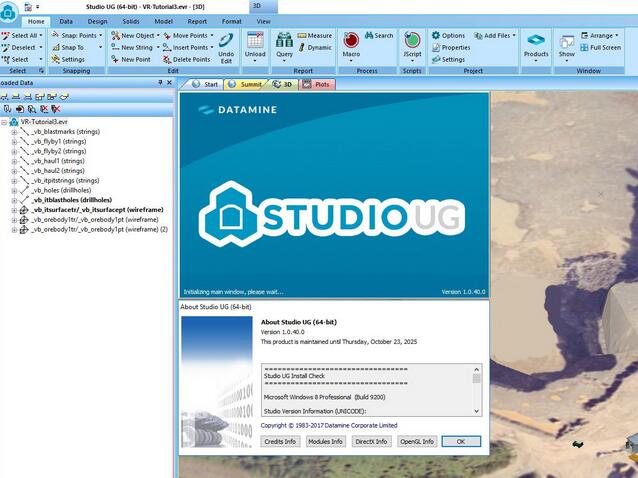
Task: Select _vb_flyby1 (strings) item
Action: click(59, 142)
